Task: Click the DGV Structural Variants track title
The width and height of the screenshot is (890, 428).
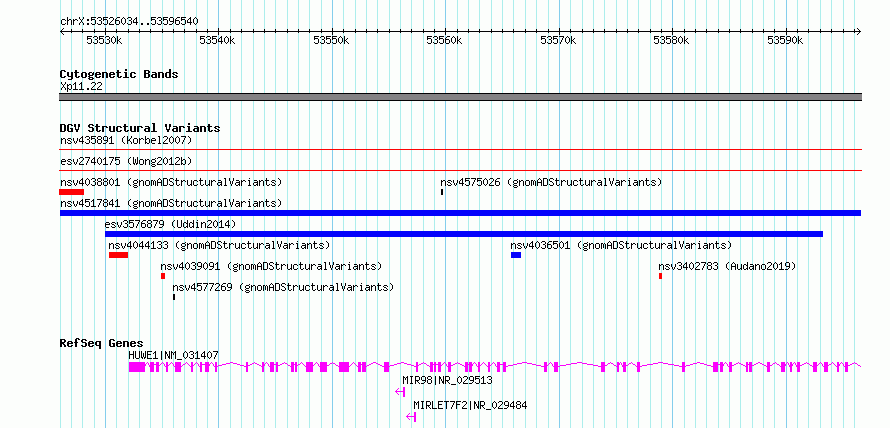Action: 140,128
